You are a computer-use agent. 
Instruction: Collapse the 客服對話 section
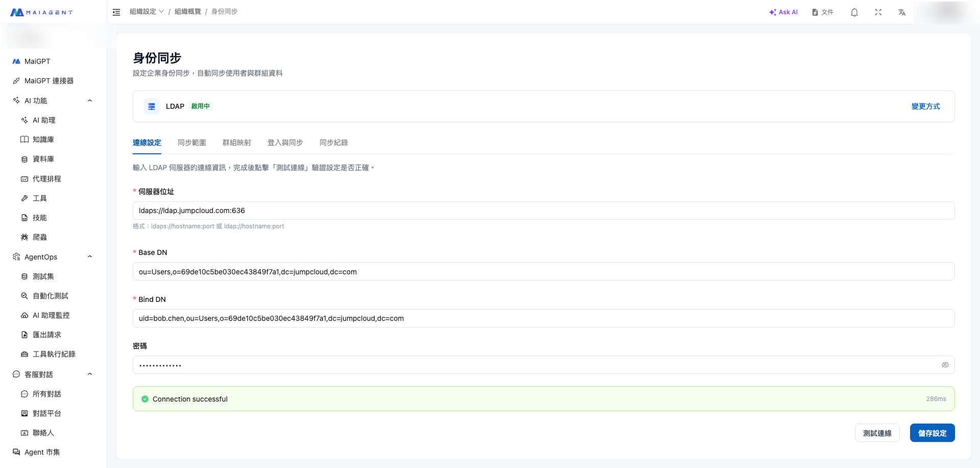point(90,374)
